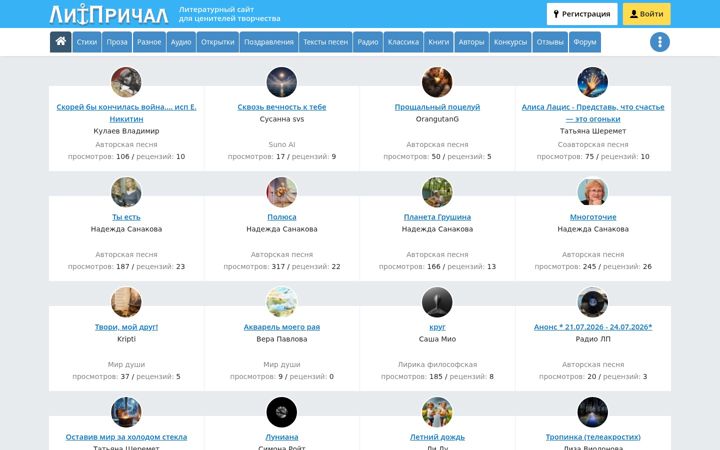Open avatar of 'Скорей бы кончилась война' song

coord(126,82)
